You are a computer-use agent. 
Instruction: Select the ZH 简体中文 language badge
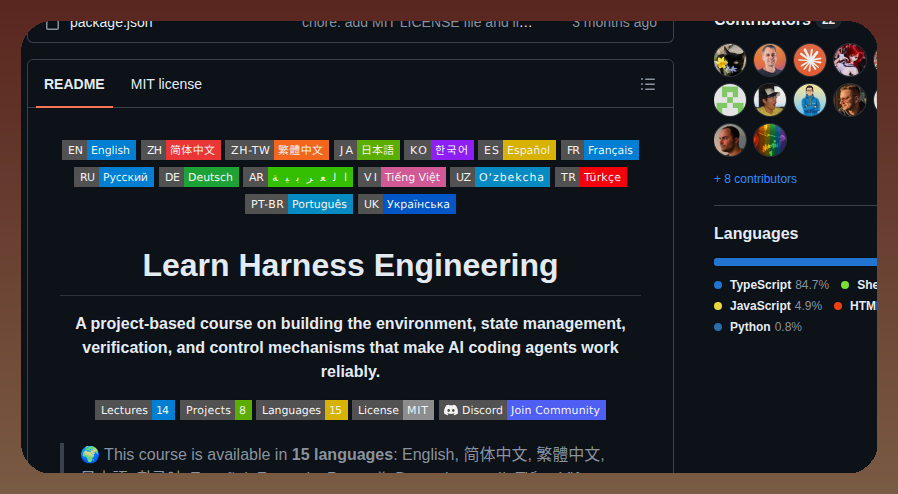click(x=181, y=150)
